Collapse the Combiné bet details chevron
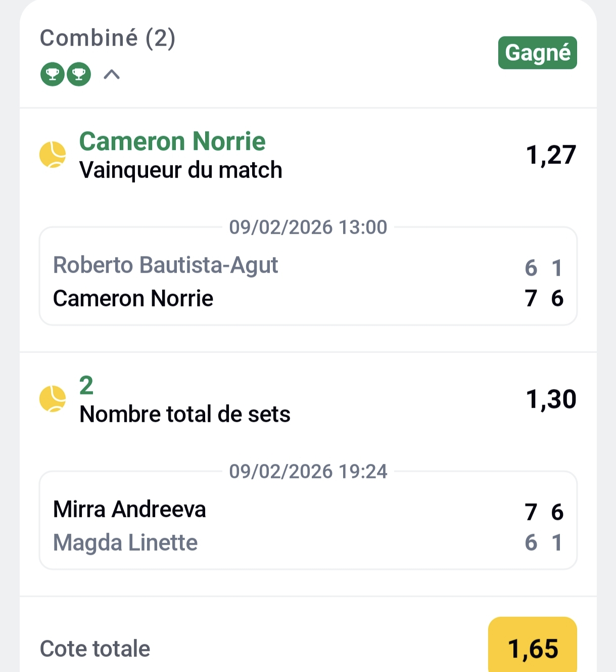 (112, 75)
